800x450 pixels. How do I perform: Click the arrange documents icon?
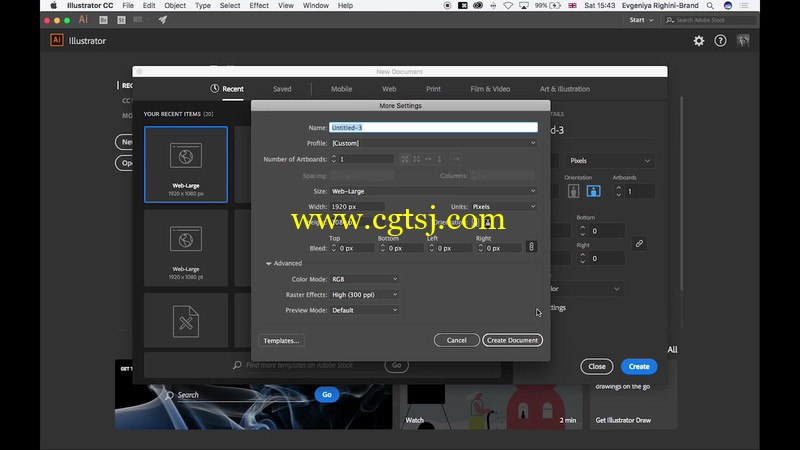tap(138, 20)
